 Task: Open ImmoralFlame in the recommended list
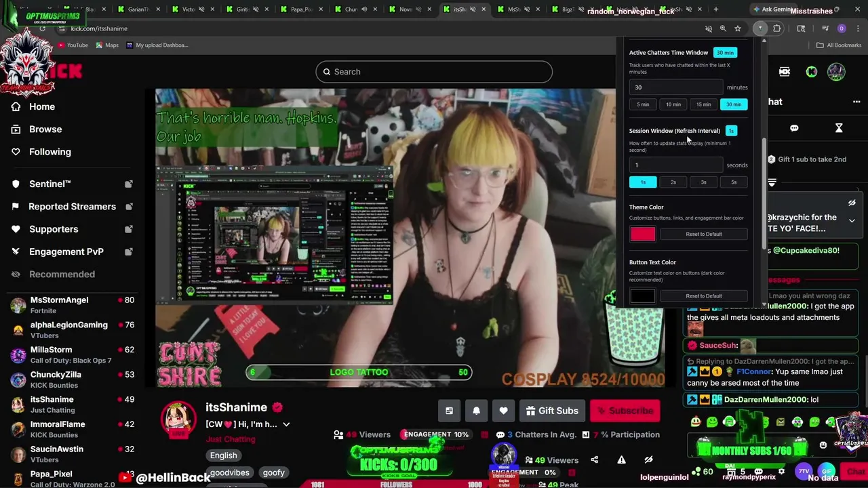(x=72, y=429)
